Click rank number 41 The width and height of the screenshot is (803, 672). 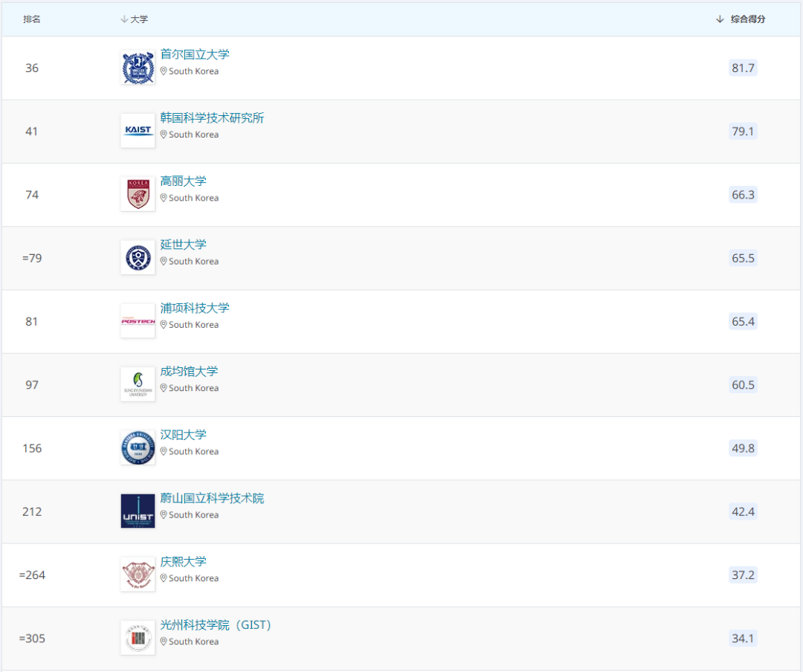[x=32, y=131]
